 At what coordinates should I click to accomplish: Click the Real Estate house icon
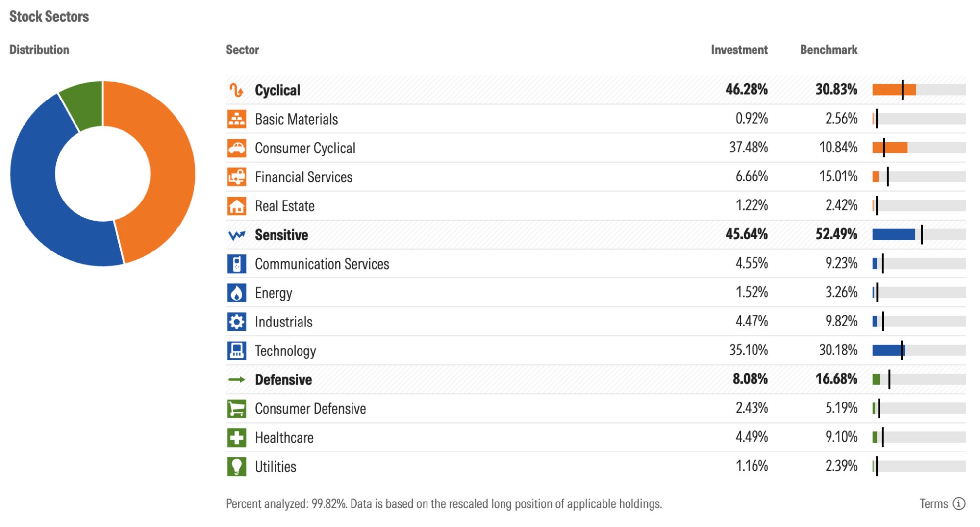click(237, 206)
